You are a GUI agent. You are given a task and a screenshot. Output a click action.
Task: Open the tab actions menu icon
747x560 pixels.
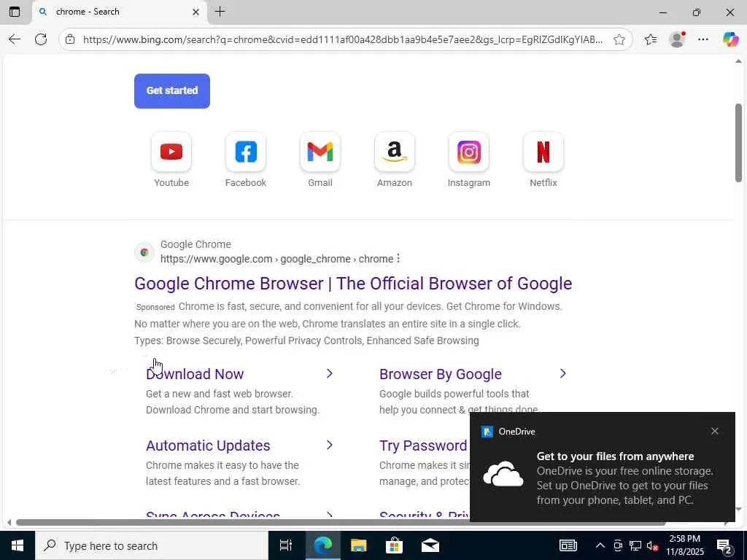click(x=15, y=12)
